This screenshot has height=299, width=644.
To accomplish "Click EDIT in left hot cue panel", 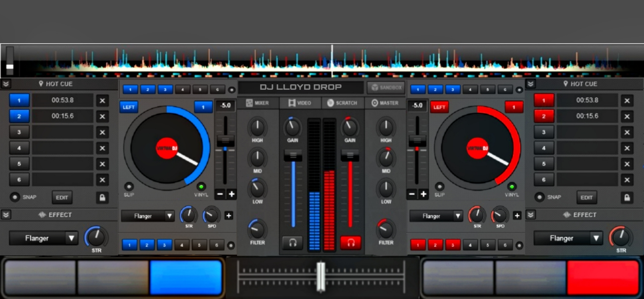I will click(x=62, y=197).
